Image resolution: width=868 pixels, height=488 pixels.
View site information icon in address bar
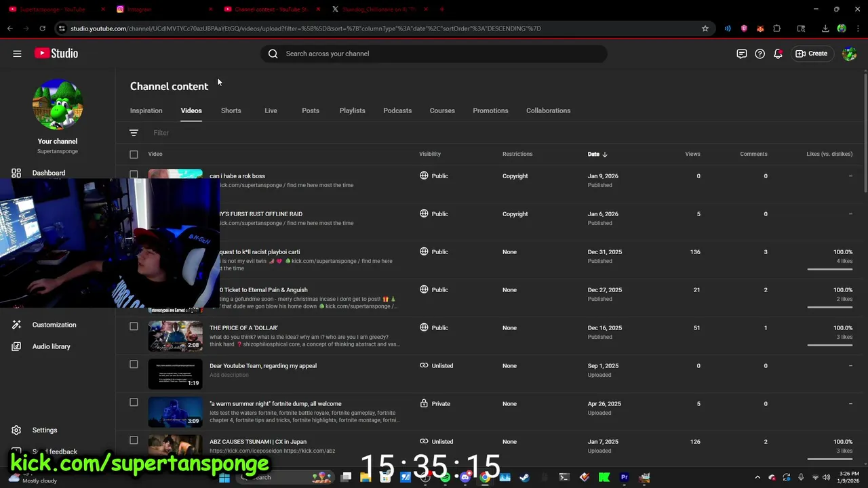tap(62, 28)
